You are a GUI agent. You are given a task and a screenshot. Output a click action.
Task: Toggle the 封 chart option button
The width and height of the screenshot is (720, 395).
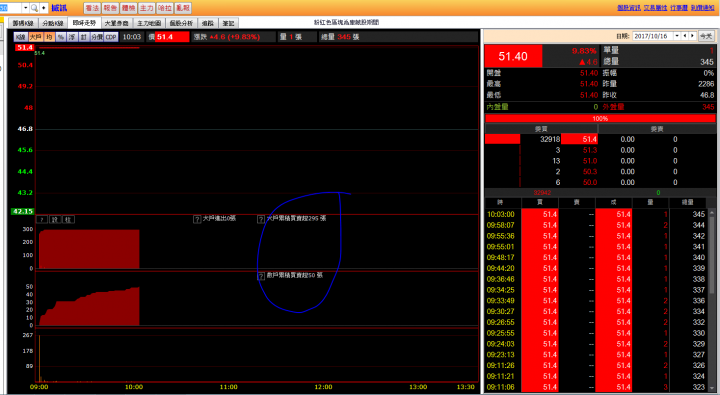pos(84,37)
